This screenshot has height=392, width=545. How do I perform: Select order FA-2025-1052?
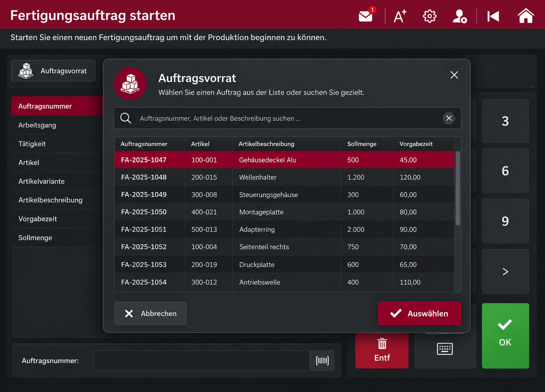pos(284,247)
